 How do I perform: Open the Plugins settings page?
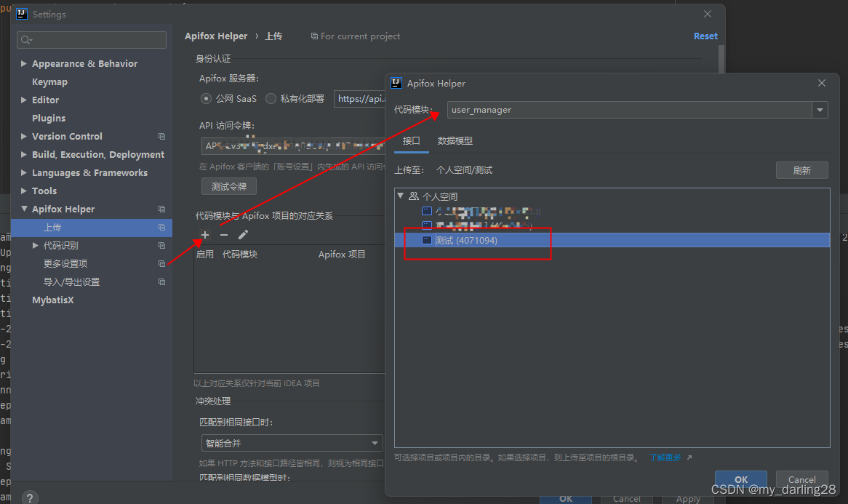click(49, 118)
